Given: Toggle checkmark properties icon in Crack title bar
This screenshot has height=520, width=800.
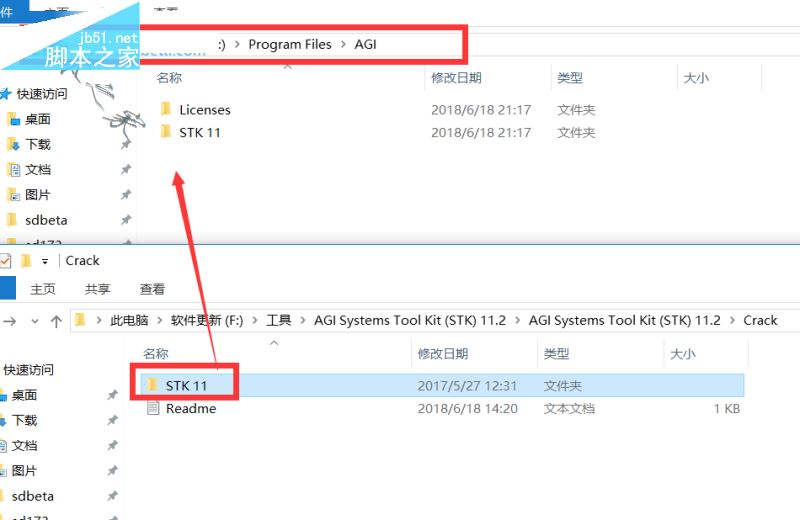Looking at the screenshot, I should click(6, 261).
